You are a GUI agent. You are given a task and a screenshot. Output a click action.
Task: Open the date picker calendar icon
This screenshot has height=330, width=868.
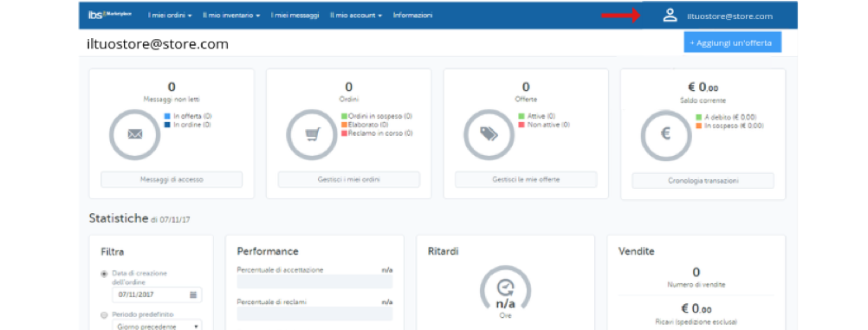(192, 294)
